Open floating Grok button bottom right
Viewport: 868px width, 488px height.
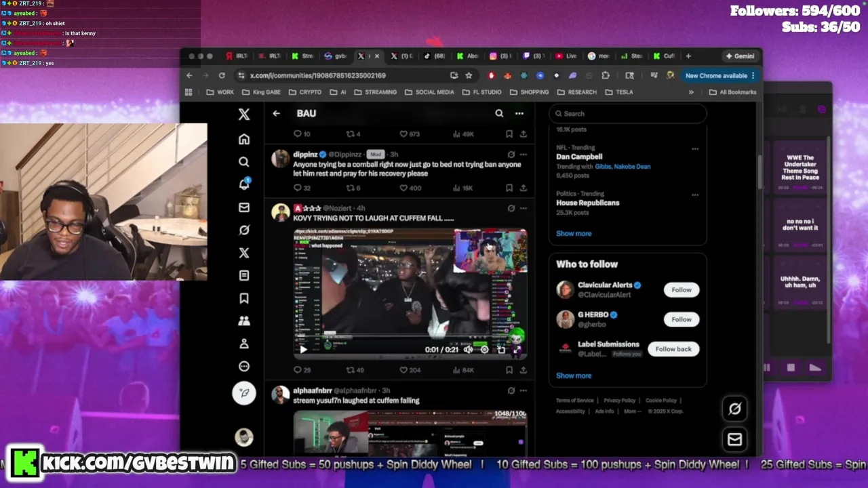(734, 409)
